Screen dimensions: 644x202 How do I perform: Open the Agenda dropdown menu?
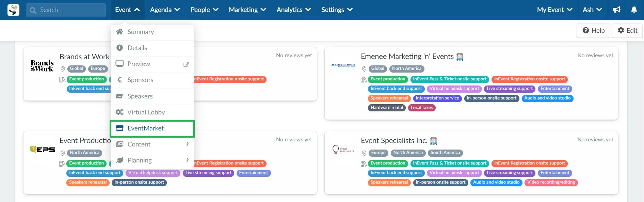165,10
